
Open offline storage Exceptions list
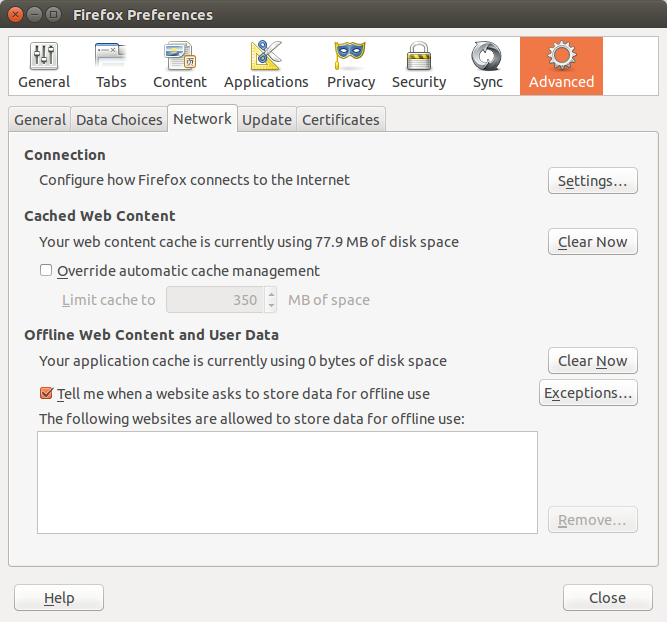point(588,393)
